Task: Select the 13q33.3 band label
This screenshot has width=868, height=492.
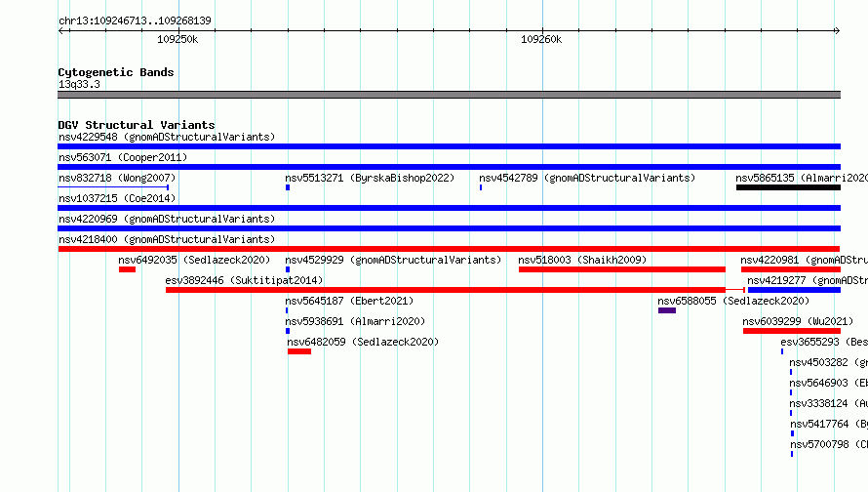Action: click(x=79, y=84)
